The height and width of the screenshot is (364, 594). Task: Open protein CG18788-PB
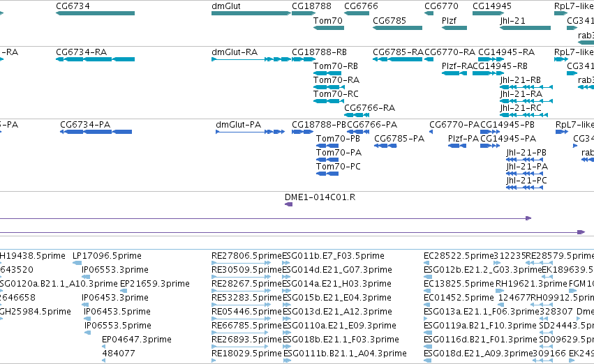(319, 125)
